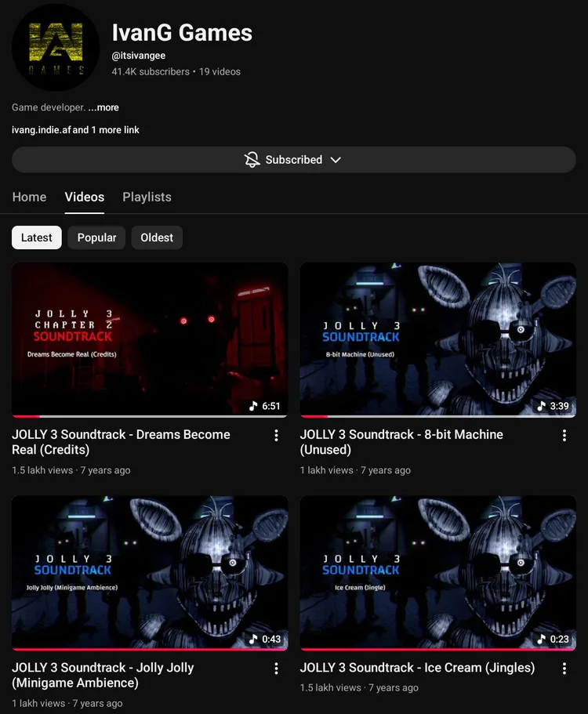
Task: Click the "1 lakh views · 7 years ago" under 8-bit Machine
Action: pyautogui.click(x=355, y=470)
